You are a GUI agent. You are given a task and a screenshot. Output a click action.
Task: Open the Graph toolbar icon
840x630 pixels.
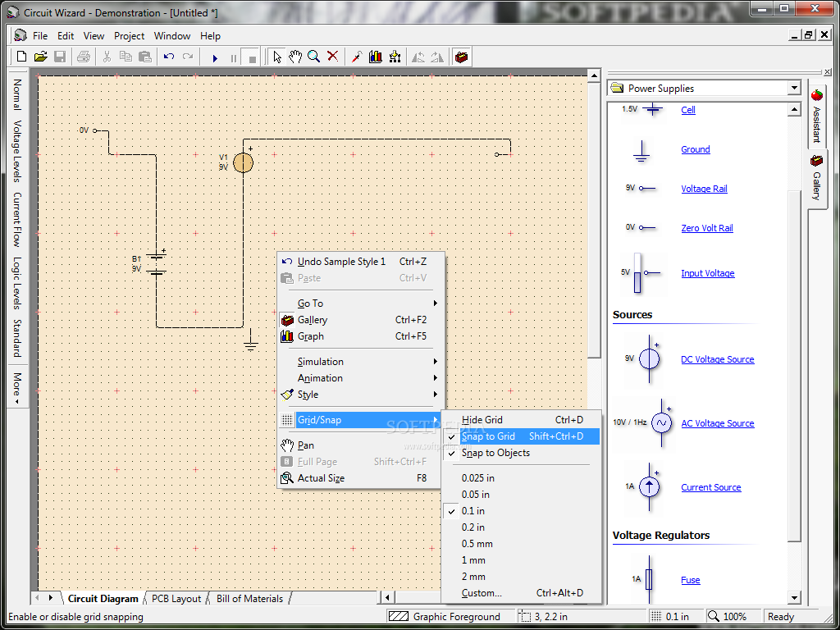pyautogui.click(x=376, y=57)
